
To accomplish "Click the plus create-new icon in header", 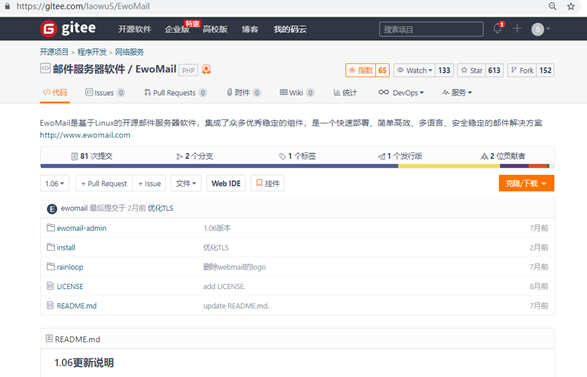I will (x=517, y=28).
